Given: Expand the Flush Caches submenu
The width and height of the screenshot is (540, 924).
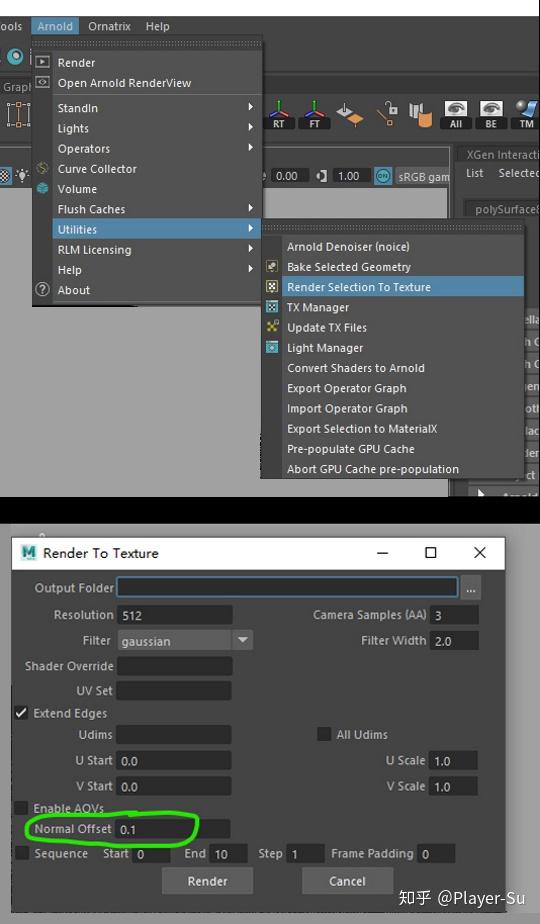Looking at the screenshot, I should 157,209.
